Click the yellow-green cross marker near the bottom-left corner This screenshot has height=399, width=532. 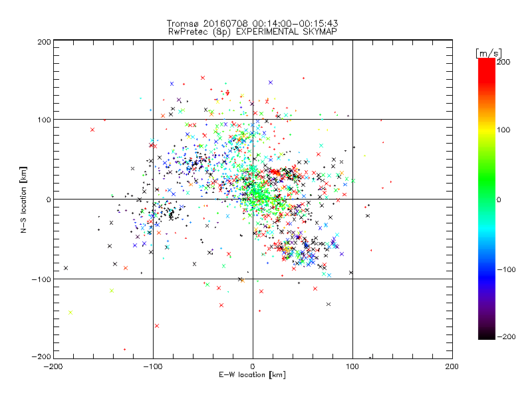click(x=70, y=313)
